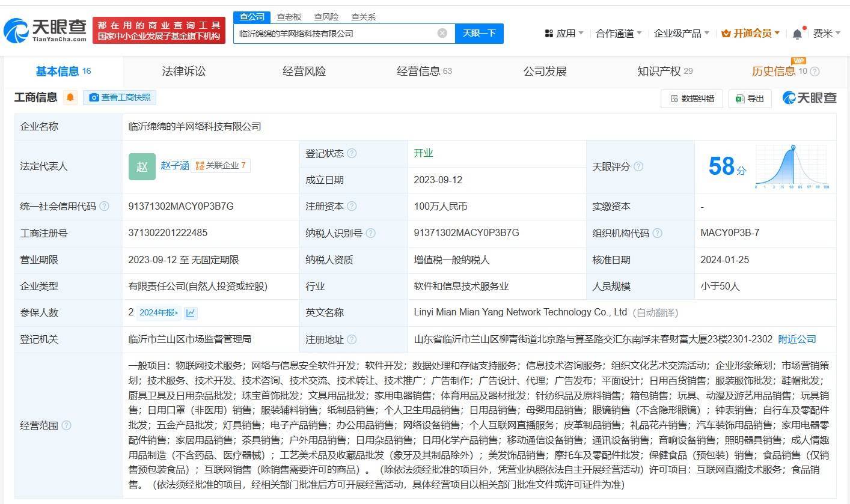Screen dimensions: 850x504
Task: Select the 查关系 search tab
Action: [x=363, y=17]
